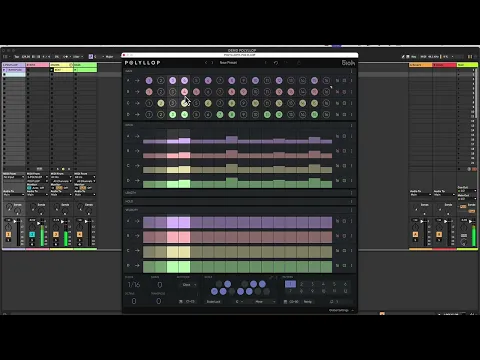Image resolution: width=480 pixels, height=360 pixels.
Task: Toggle Gate row A step 1
Action: click(x=149, y=81)
